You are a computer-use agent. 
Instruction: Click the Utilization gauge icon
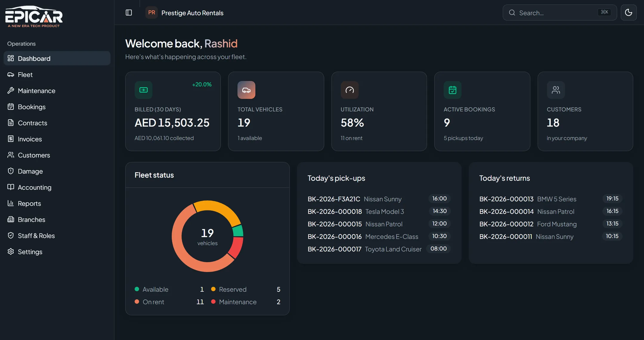[x=349, y=90]
